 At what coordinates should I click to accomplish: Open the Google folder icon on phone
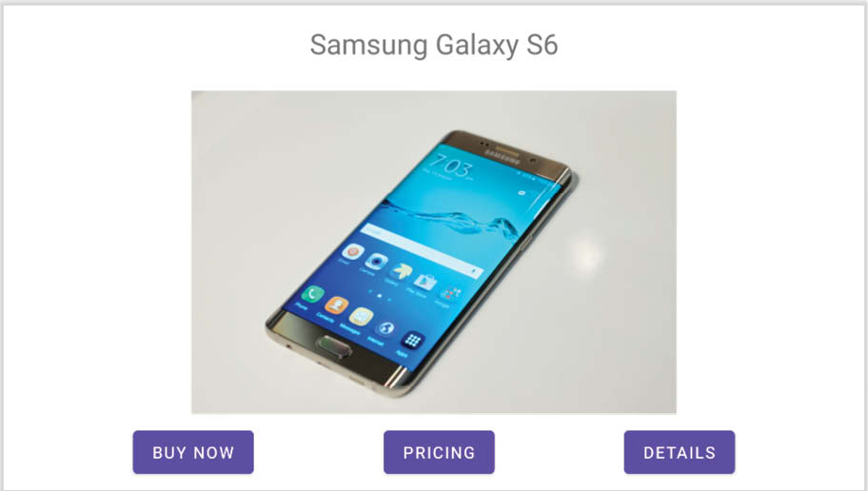[451, 294]
